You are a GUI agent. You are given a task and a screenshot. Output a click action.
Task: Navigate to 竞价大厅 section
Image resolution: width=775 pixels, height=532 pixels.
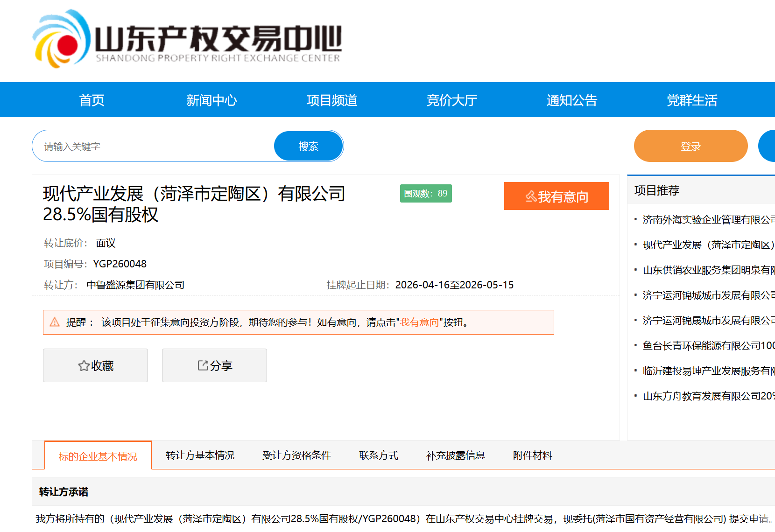[451, 100]
